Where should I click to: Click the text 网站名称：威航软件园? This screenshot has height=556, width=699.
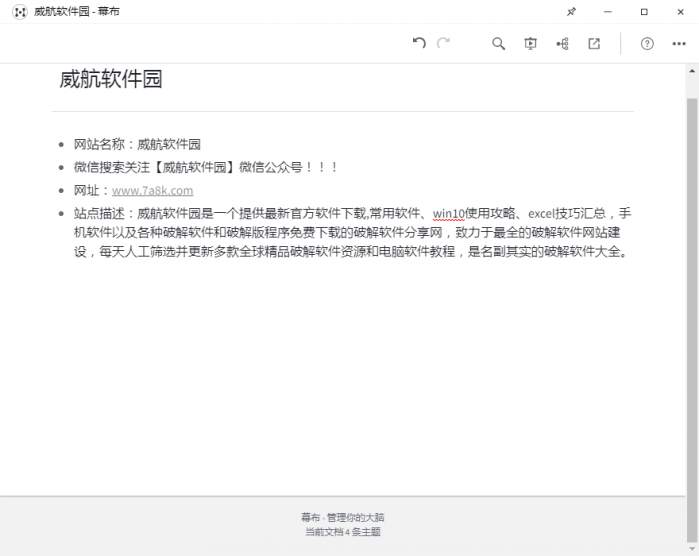[137, 144]
